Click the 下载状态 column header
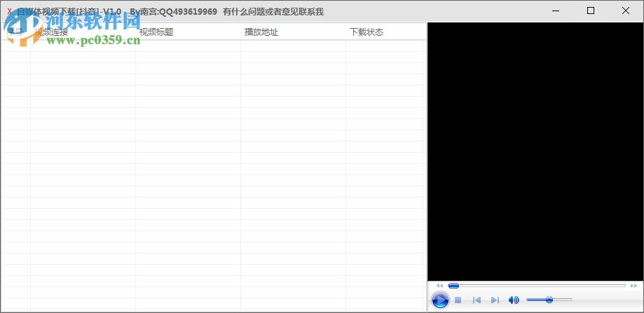The image size is (644, 313). 385,32
